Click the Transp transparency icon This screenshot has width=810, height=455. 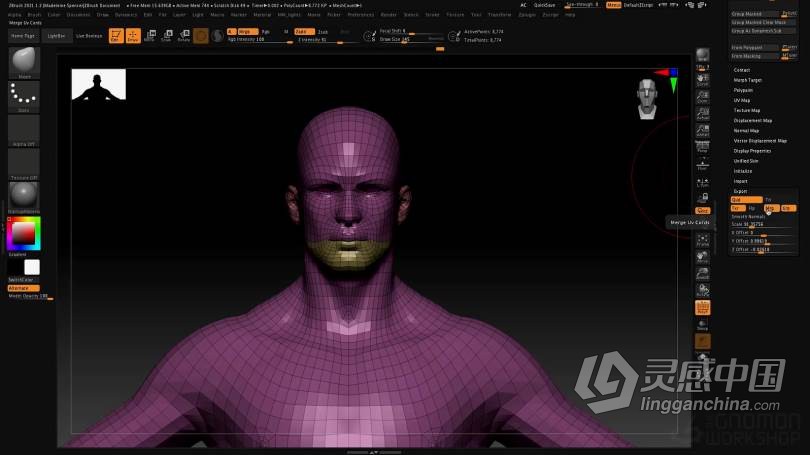coord(703,325)
